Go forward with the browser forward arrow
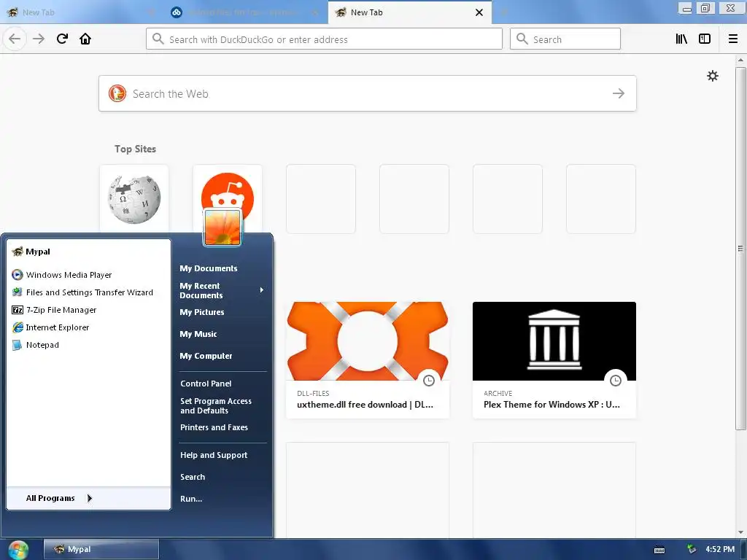747x560 pixels. coord(39,39)
